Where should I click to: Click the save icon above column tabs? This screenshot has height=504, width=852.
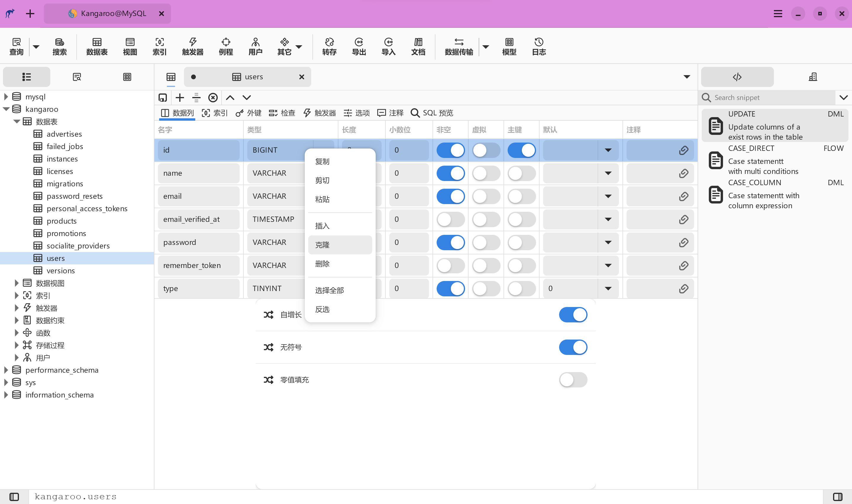click(x=163, y=98)
